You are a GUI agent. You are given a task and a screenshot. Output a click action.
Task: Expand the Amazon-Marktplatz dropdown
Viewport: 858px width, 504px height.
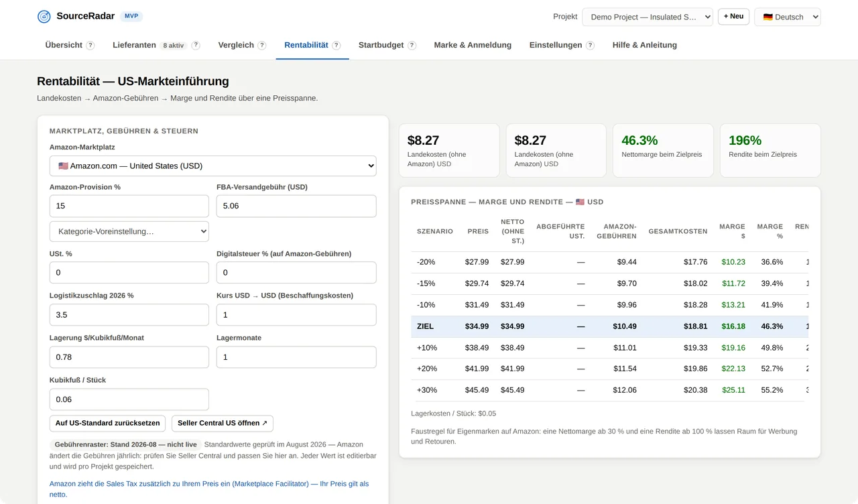pos(213,166)
